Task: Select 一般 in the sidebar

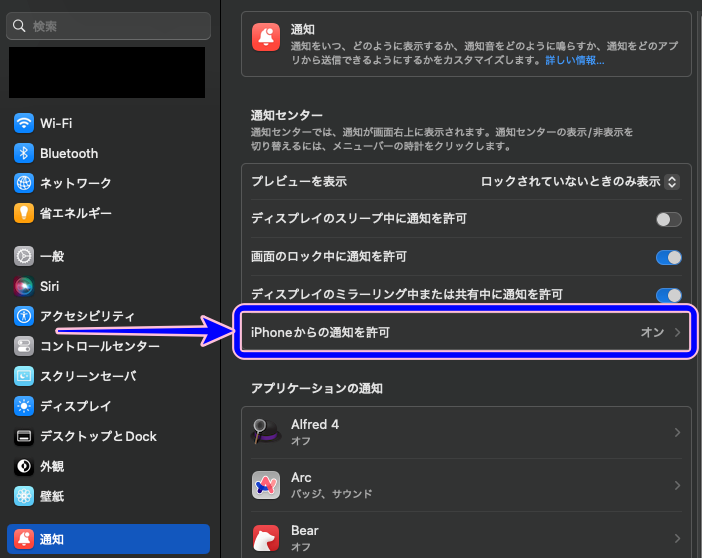Action: point(108,256)
